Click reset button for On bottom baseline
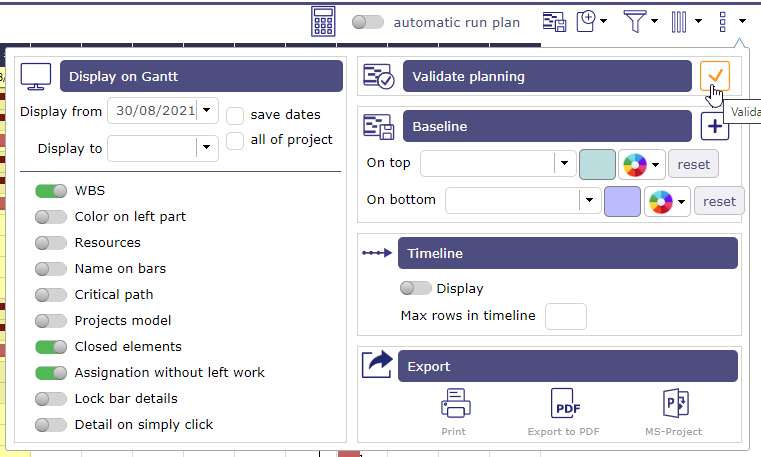The height and width of the screenshot is (457, 761). (719, 201)
